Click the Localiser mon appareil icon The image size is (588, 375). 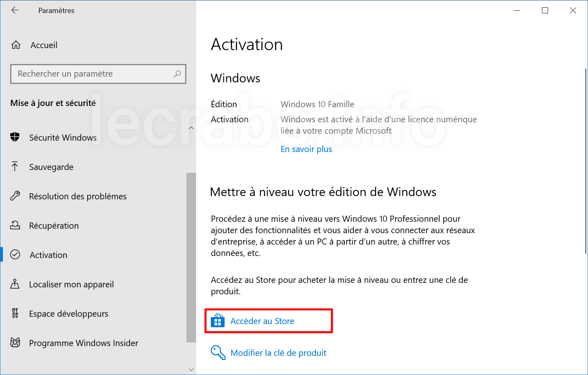15,284
